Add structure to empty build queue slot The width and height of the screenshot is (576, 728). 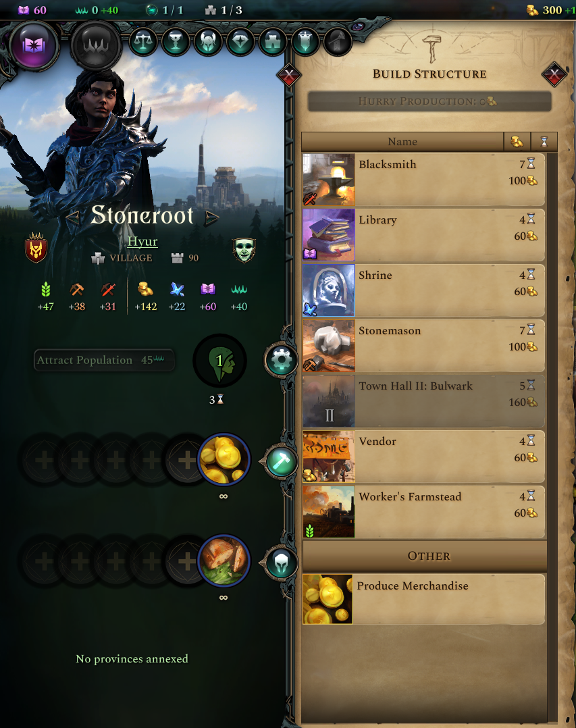(x=187, y=461)
